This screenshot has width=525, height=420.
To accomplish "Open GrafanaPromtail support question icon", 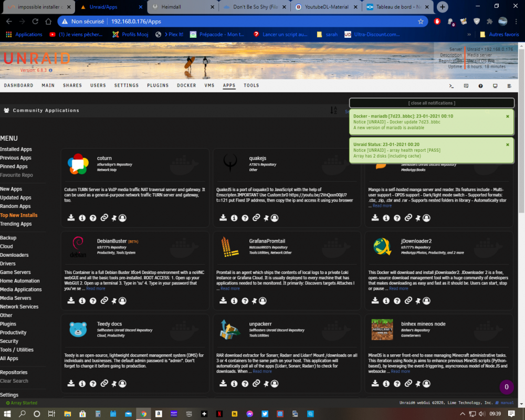I will point(245,301).
